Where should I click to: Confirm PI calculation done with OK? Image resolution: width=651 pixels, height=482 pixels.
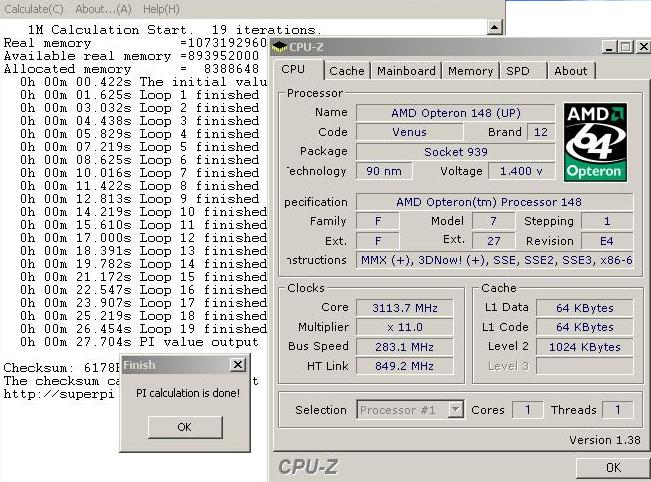point(184,427)
